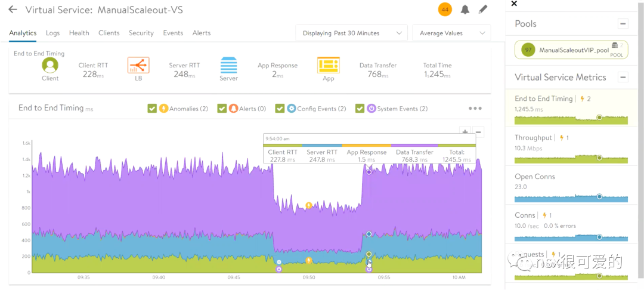Click the blue Server stack icon
The image size is (644, 290).
pos(229,65)
